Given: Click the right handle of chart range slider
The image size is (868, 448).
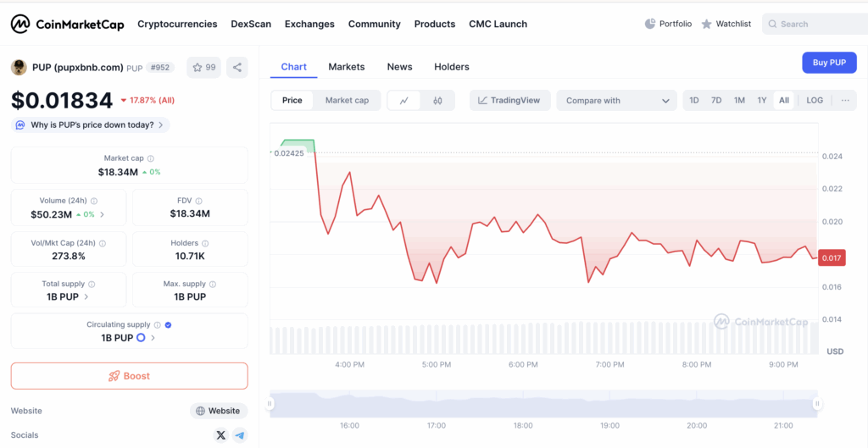Looking at the screenshot, I should tap(818, 404).
